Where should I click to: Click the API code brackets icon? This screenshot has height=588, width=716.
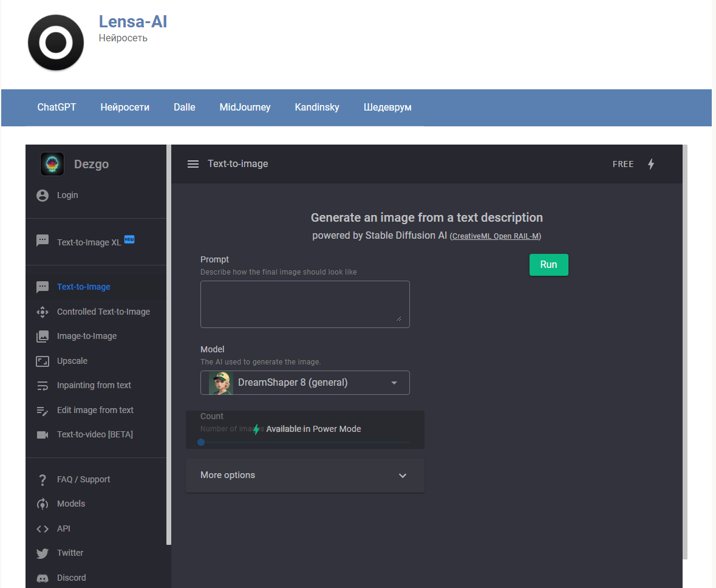click(x=43, y=528)
